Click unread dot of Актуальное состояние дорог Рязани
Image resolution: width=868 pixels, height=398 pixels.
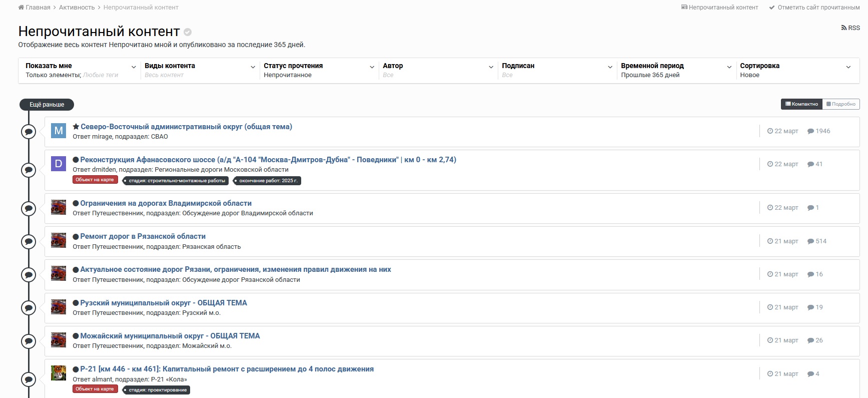click(76, 269)
